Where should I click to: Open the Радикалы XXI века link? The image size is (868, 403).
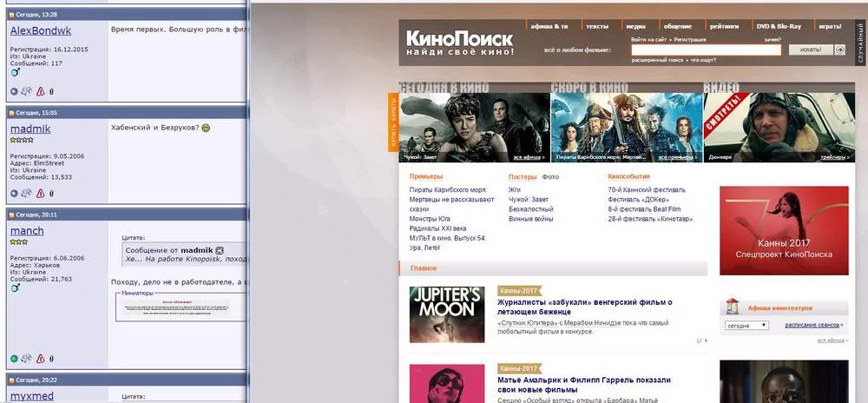(437, 228)
